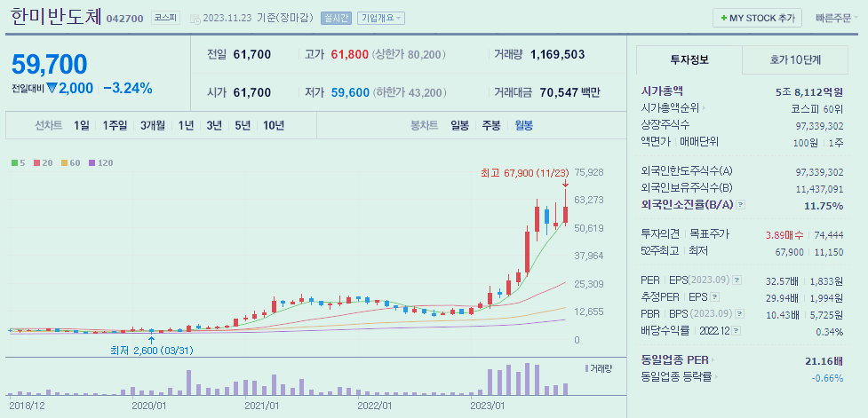Open the 동일업종 등락률 link
This screenshot has width=868, height=418.
click(677, 378)
